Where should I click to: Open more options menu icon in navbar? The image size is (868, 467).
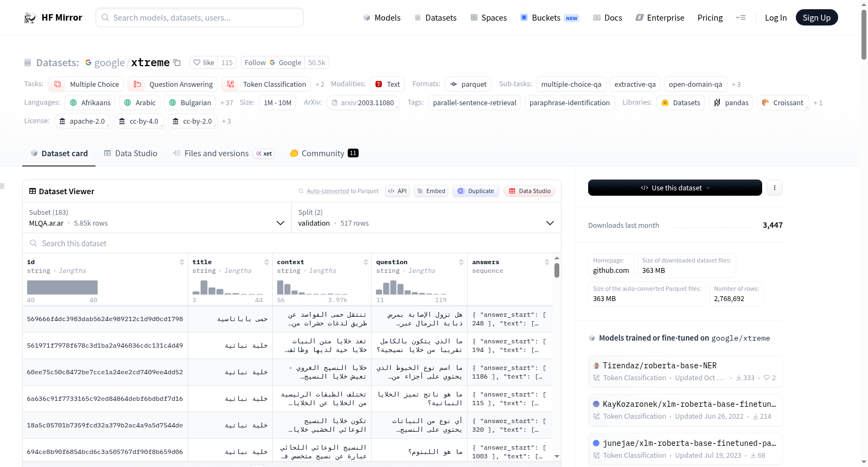coord(741,18)
